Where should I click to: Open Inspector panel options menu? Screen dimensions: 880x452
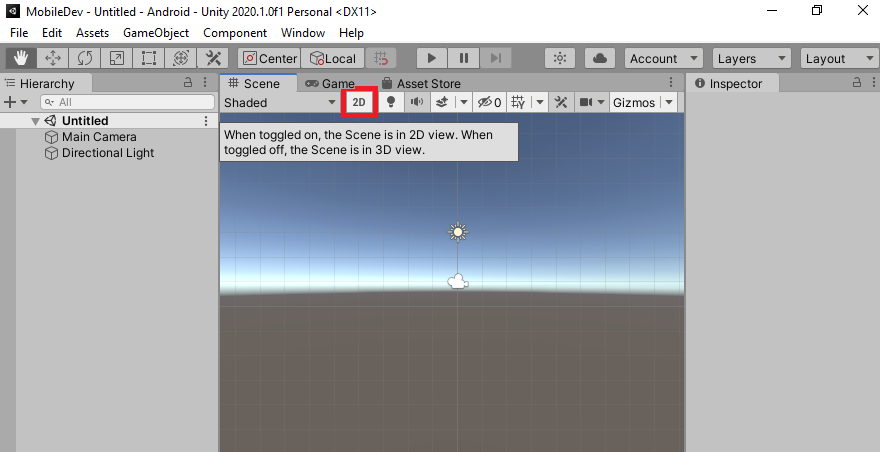click(874, 83)
